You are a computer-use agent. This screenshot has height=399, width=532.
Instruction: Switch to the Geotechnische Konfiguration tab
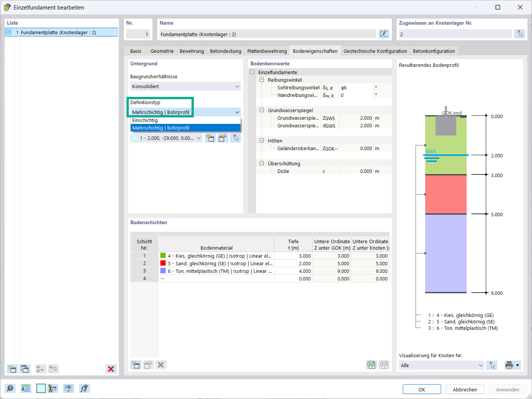375,51
